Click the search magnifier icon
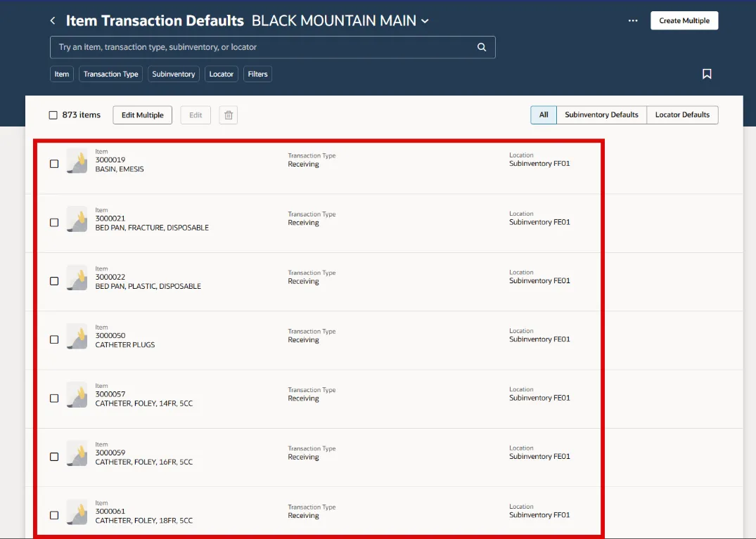Image resolution: width=756 pixels, height=539 pixels. (482, 47)
